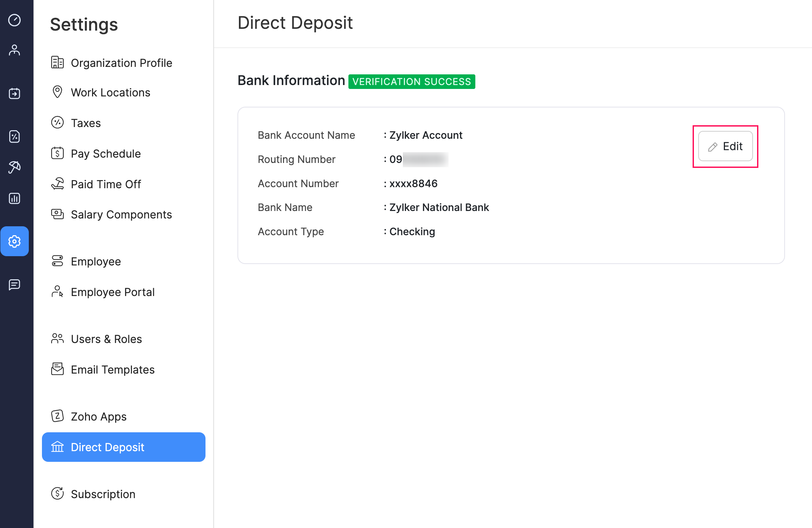Click the Taxes and Forms percent icon
Image resolution: width=812 pixels, height=528 pixels.
15,136
